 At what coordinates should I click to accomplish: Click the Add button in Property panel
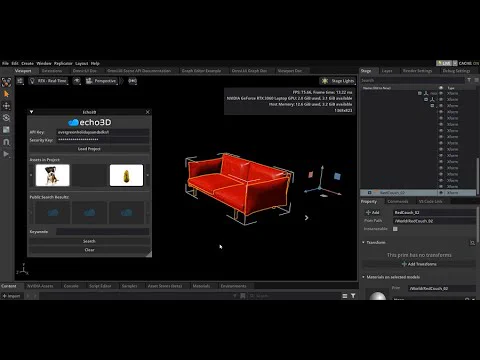tap(373, 212)
